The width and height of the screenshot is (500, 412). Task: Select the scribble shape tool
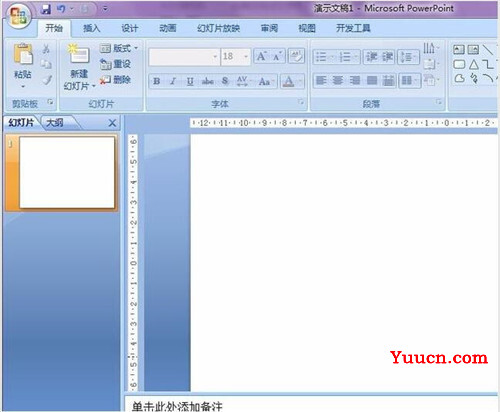pyautogui.click(x=474, y=79)
